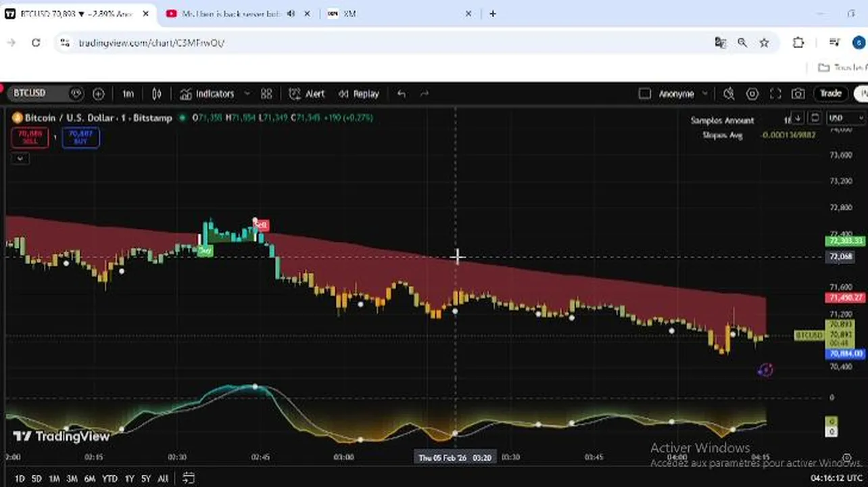Click the Samples Amount table label
The height and width of the screenshot is (487, 868).
722,120
